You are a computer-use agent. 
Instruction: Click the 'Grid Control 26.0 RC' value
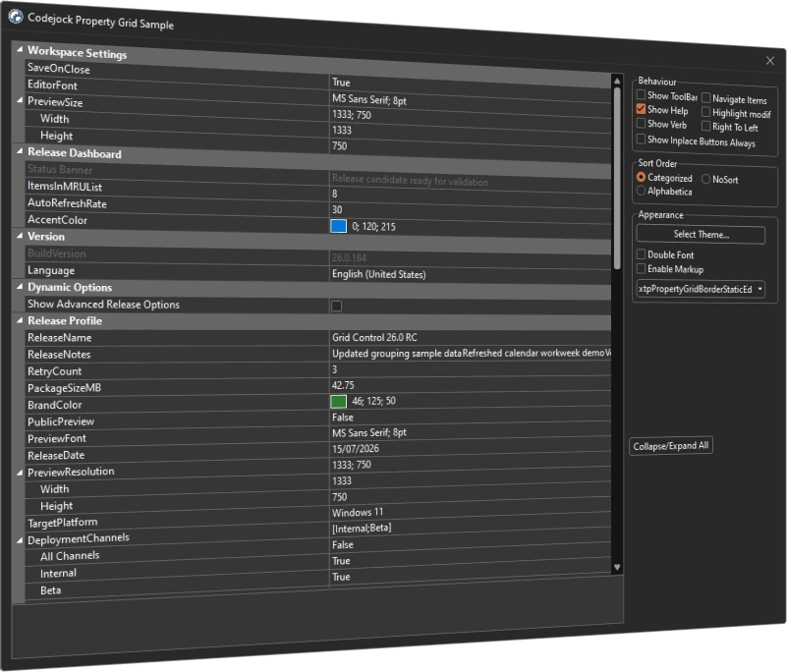pyautogui.click(x=374, y=337)
